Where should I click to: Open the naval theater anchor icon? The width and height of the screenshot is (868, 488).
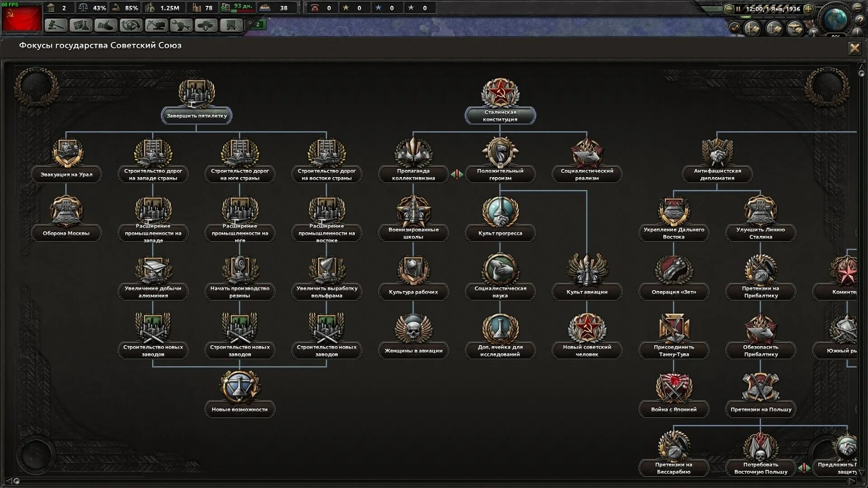click(774, 29)
